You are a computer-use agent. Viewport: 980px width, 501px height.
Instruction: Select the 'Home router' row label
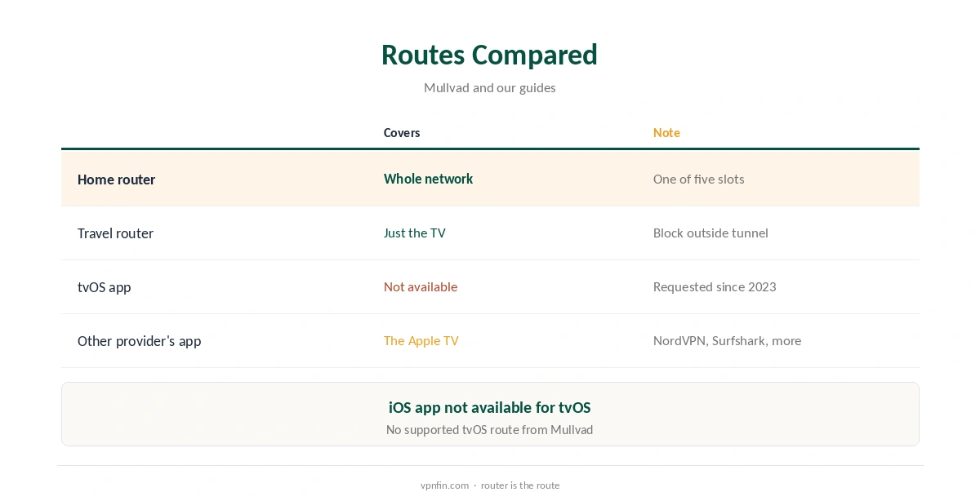coord(116,180)
